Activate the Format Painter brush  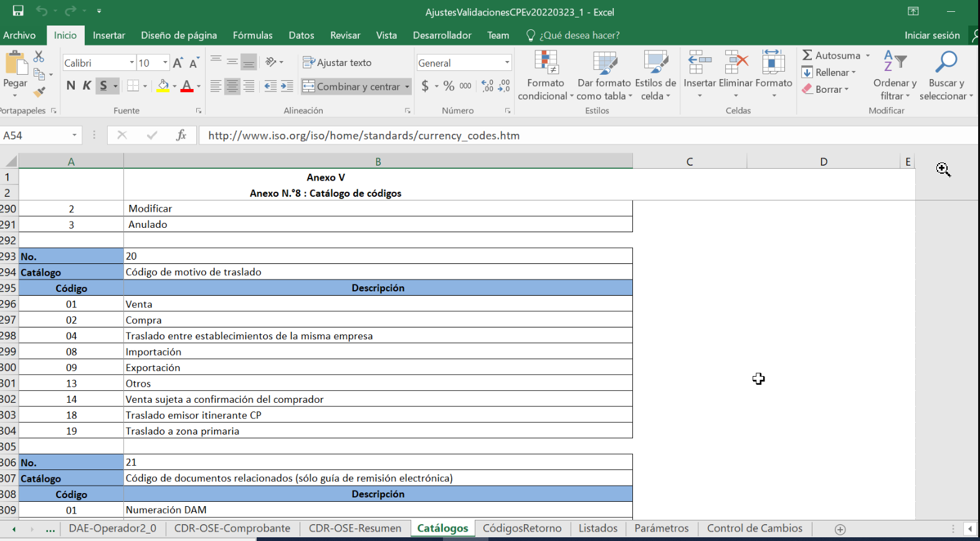[x=39, y=92]
